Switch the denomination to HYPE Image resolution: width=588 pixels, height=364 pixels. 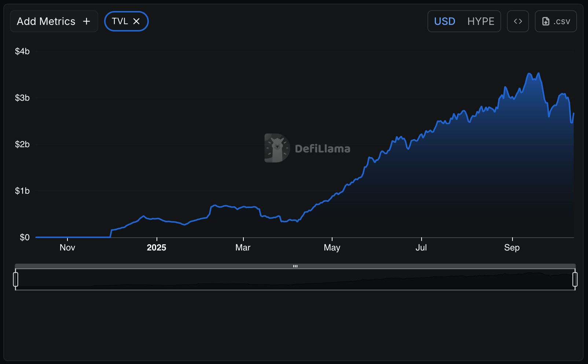481,22
